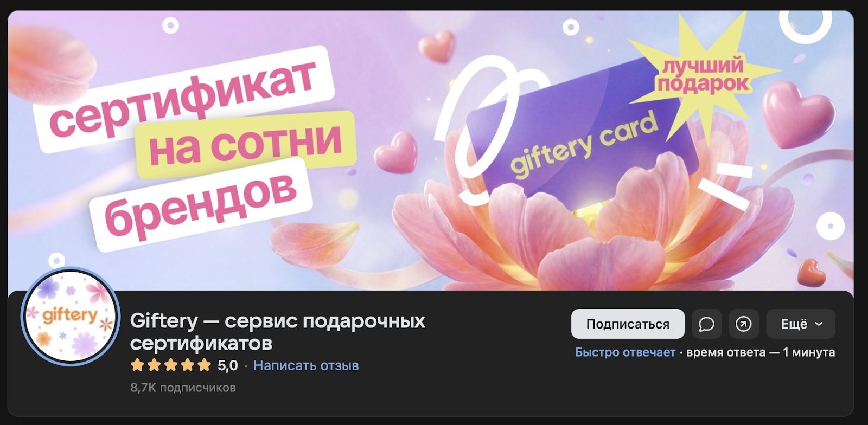Click the share arrow circle icon
Screen dimensions: 868x425
point(744,324)
